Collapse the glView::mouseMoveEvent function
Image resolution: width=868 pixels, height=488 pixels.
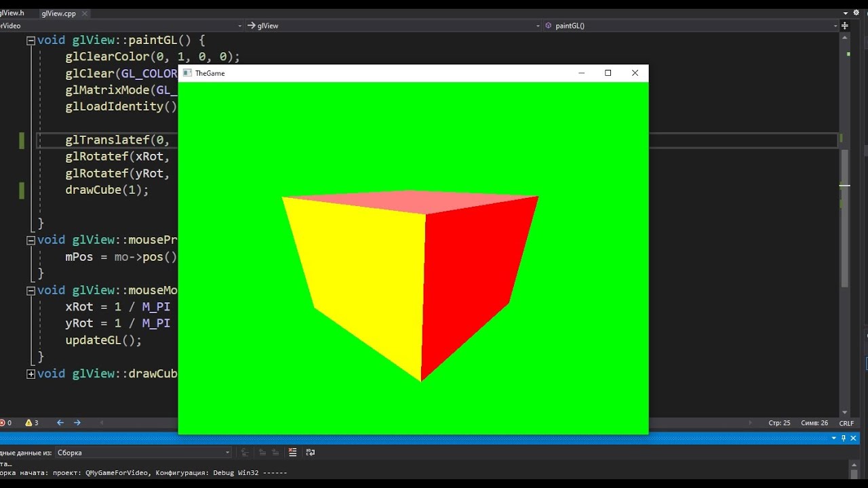click(31, 290)
